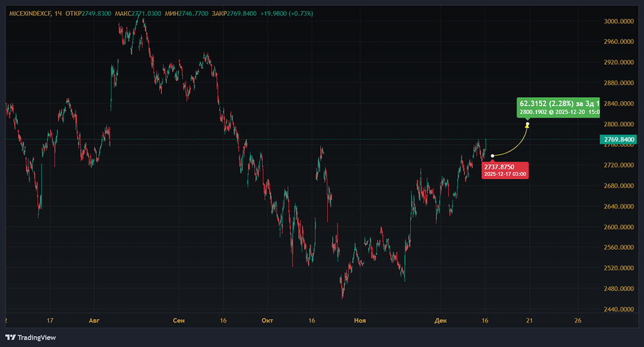Click the ОТКР open value 2749.8300
Viewport: 644px width, 347px height.
click(97, 14)
